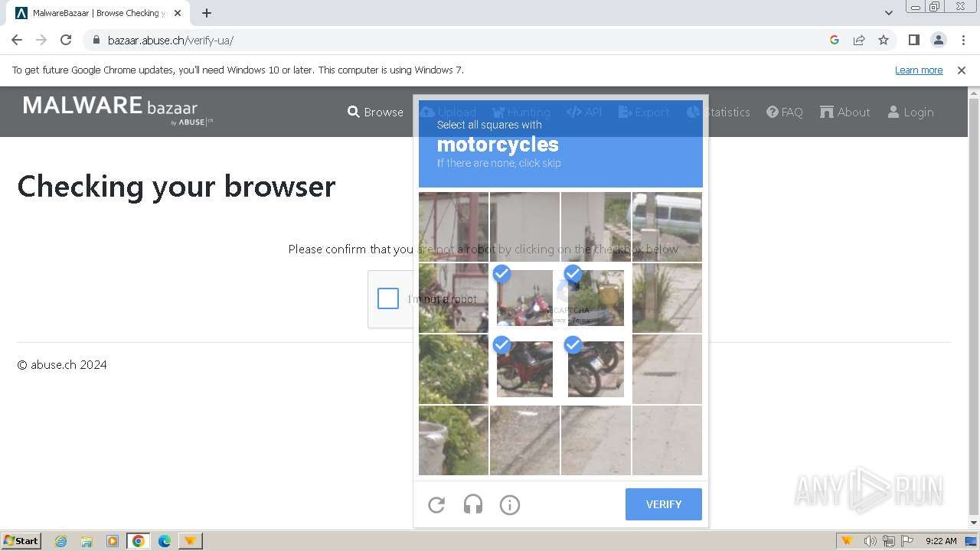Open the Windows Start button

pos(21,540)
